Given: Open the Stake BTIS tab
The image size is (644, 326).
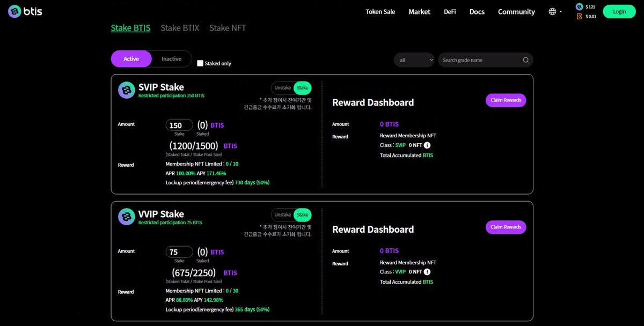Looking at the screenshot, I should pyautogui.click(x=130, y=28).
